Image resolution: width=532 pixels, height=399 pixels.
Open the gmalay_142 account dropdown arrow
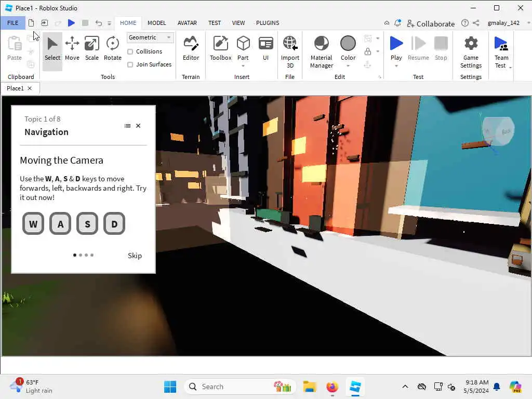528,23
